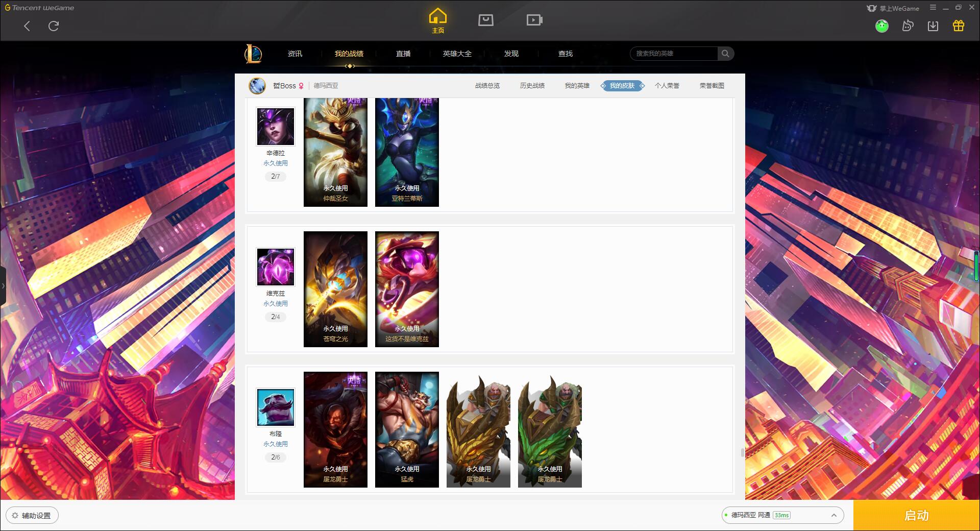Open the flame mascot friends icon
The width and height of the screenshot is (980, 531).
(x=908, y=26)
